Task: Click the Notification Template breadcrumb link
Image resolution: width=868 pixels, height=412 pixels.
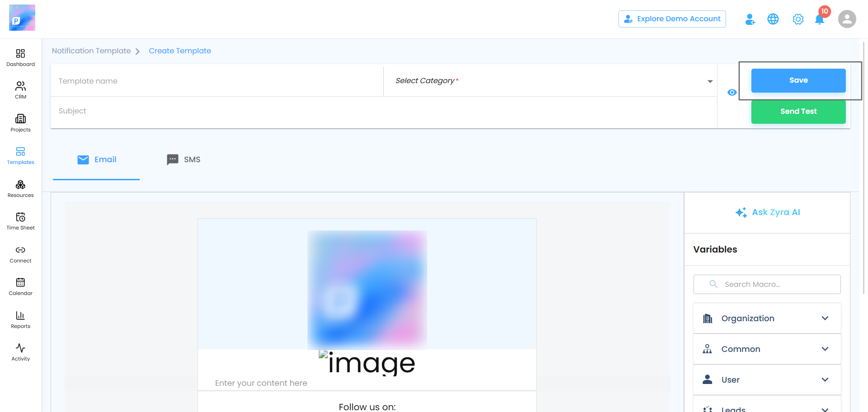Action: (x=91, y=51)
